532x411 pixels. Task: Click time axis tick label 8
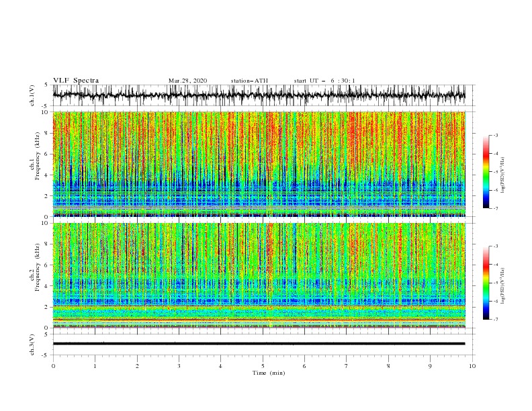tap(388, 366)
